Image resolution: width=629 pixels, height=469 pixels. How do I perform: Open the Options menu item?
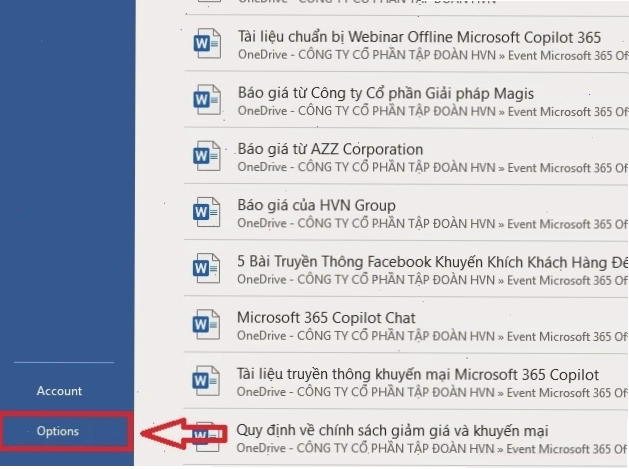tap(58, 431)
